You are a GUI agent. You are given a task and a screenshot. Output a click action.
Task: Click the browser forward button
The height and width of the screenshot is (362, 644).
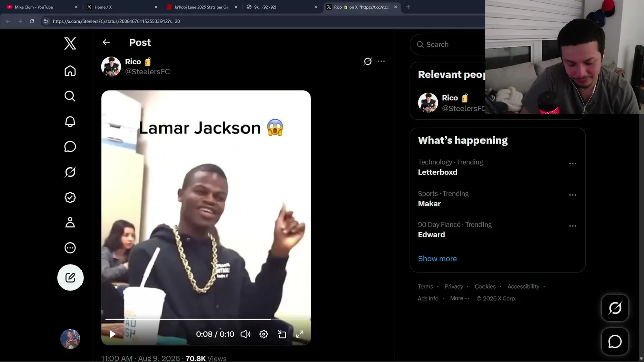point(20,21)
